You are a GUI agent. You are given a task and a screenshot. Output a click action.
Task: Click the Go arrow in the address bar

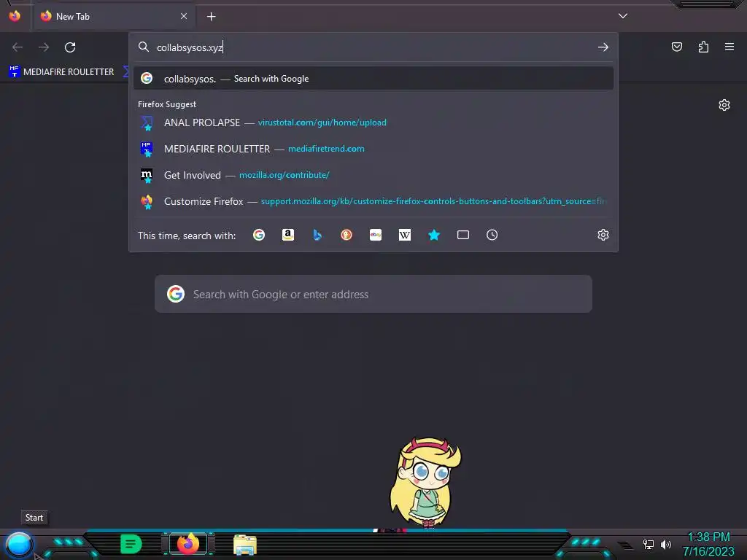[x=603, y=47]
